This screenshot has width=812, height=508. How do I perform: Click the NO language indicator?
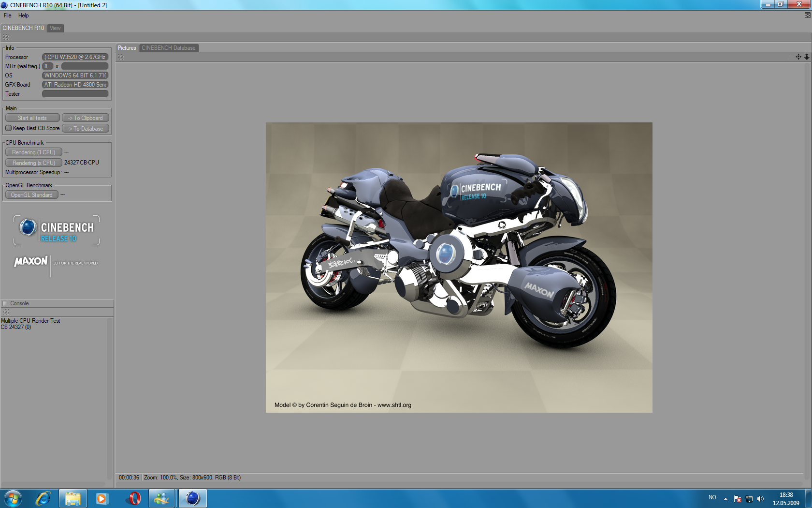coord(712,497)
